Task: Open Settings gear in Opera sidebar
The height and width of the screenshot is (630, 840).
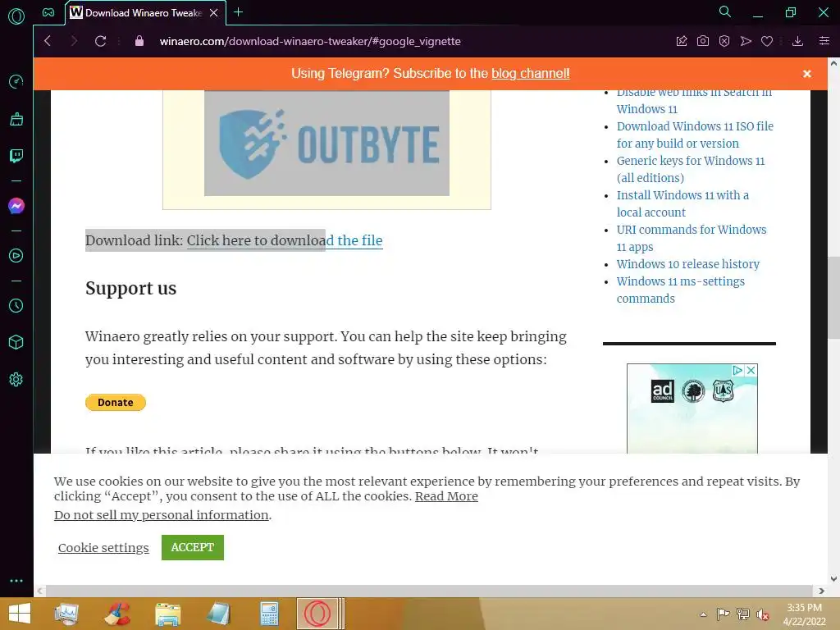Action: [x=16, y=379]
